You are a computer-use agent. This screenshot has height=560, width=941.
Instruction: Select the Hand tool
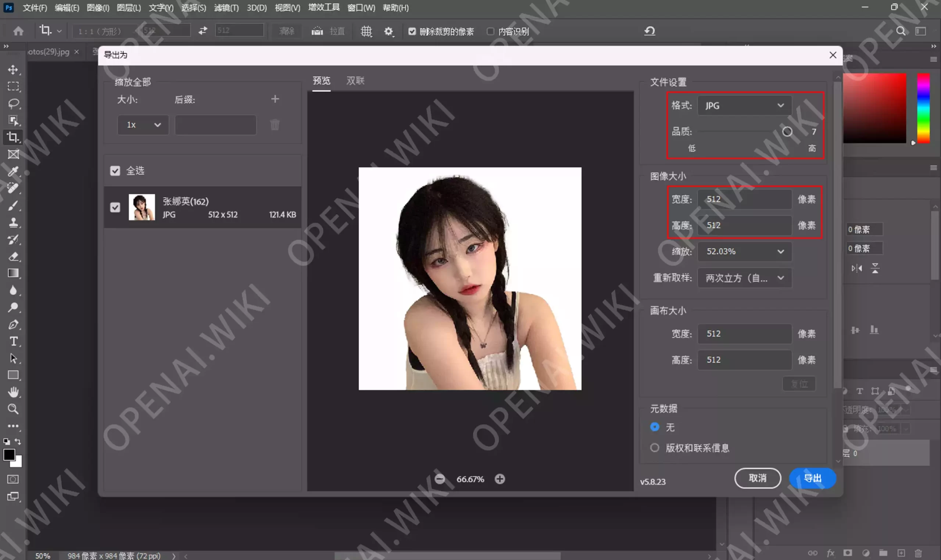[x=13, y=392]
